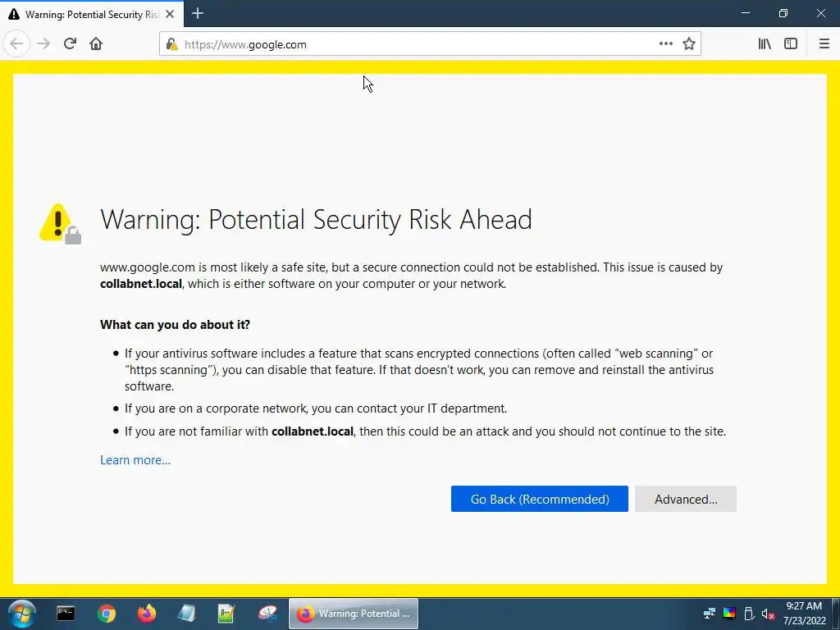Open the Library bookmarks and history icon

pyautogui.click(x=765, y=44)
